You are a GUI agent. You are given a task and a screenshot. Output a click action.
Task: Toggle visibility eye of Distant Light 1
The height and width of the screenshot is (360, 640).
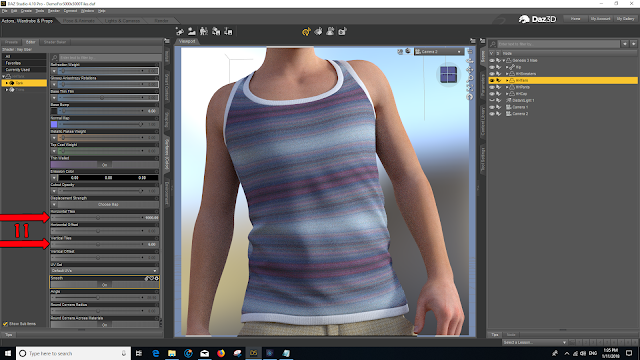pyautogui.click(x=492, y=100)
